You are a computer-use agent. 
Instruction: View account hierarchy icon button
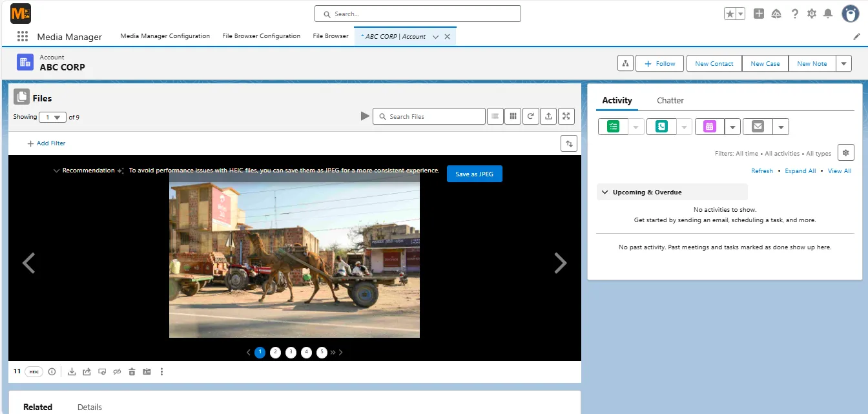pos(625,63)
